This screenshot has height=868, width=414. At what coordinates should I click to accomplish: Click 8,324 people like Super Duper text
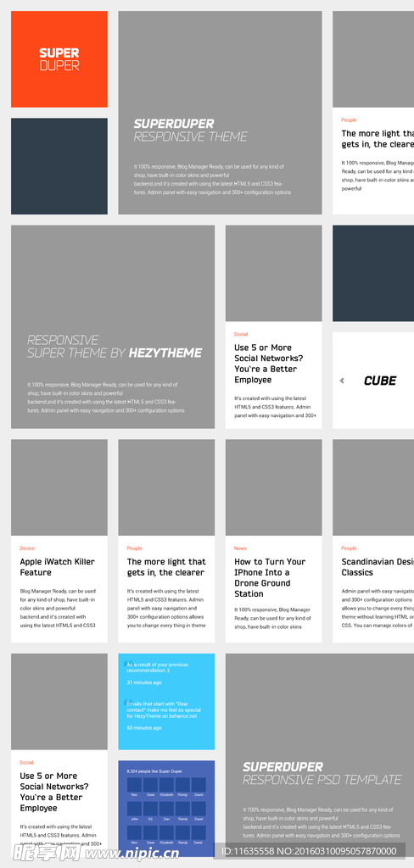click(x=154, y=771)
